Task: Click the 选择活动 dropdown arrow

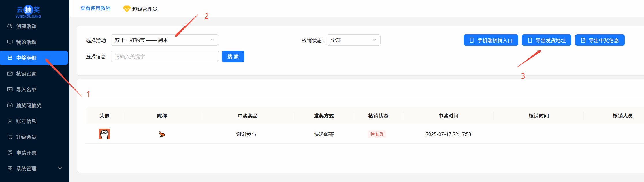Action: click(212, 40)
